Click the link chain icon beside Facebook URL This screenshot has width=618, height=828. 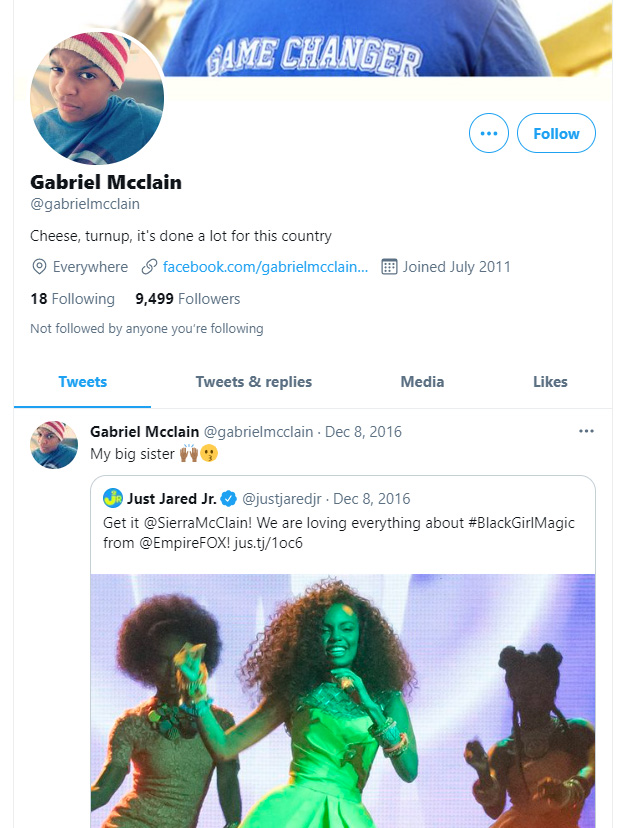(150, 267)
